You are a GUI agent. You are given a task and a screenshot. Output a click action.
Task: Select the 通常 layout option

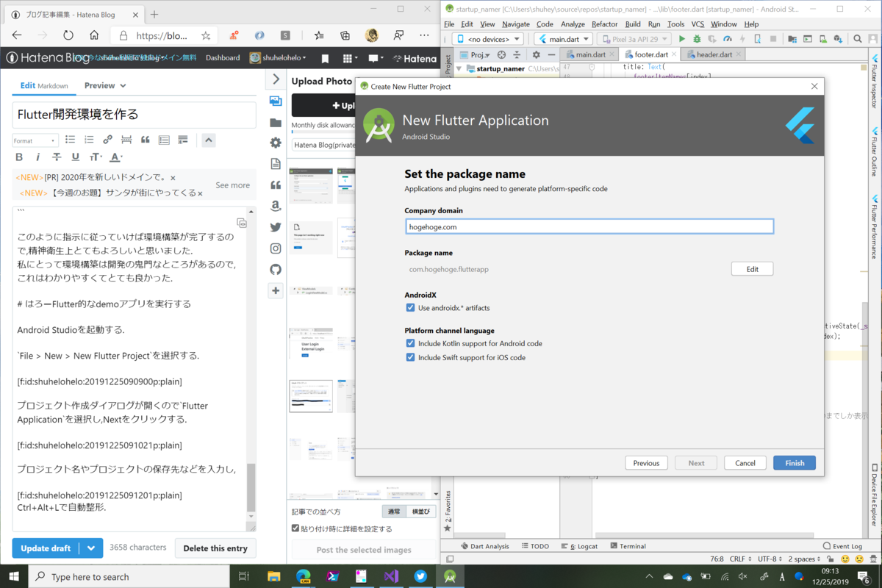point(394,512)
